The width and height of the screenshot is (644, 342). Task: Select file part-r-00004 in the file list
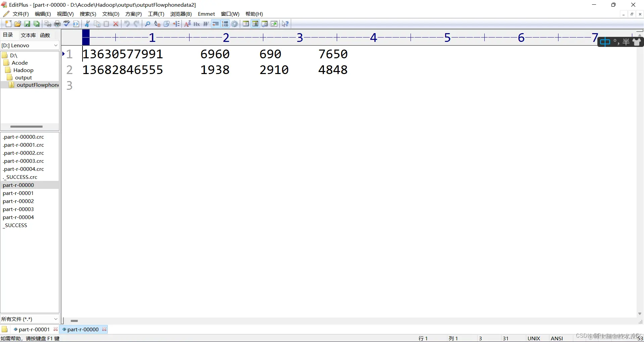click(18, 217)
